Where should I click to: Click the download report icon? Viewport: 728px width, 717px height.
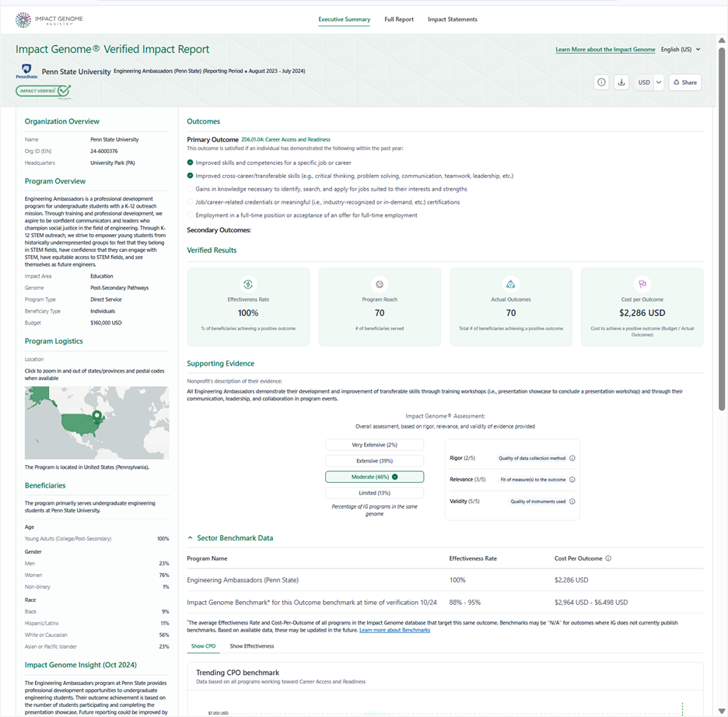pyautogui.click(x=621, y=82)
